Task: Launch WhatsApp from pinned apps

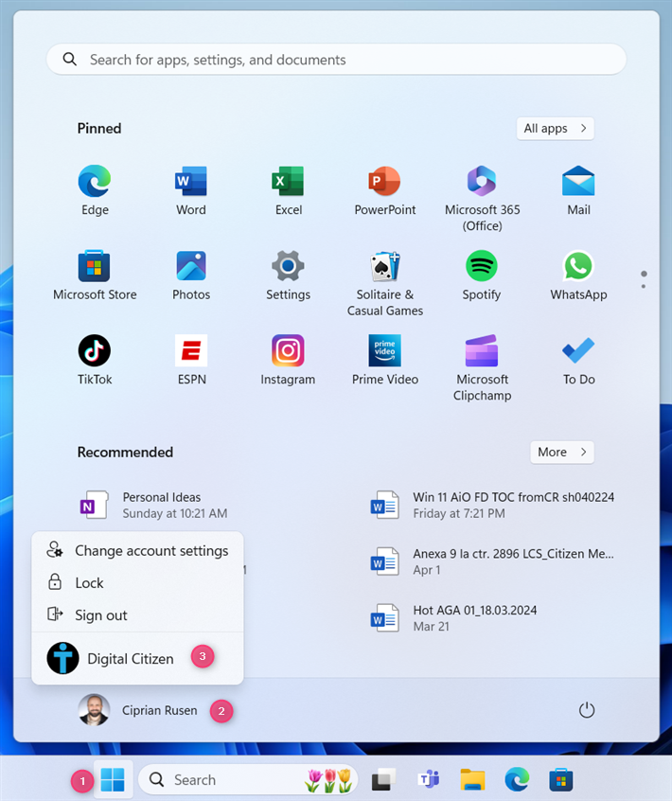Action: (578, 275)
